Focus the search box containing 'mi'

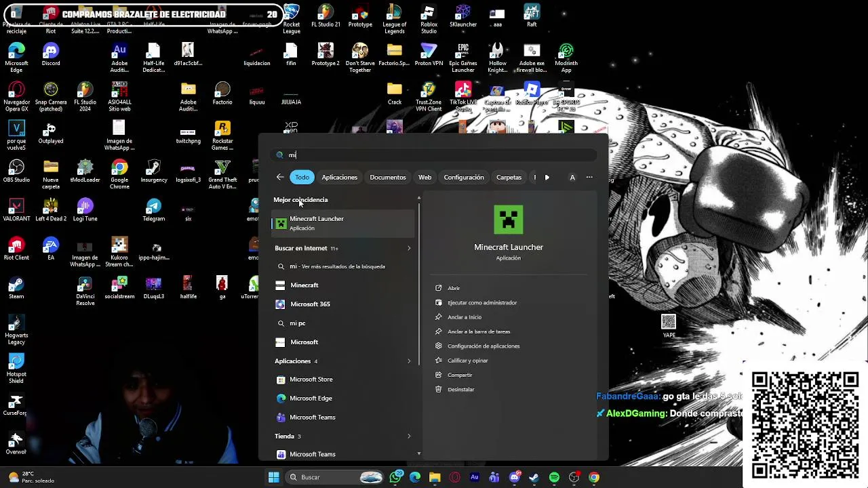434,155
